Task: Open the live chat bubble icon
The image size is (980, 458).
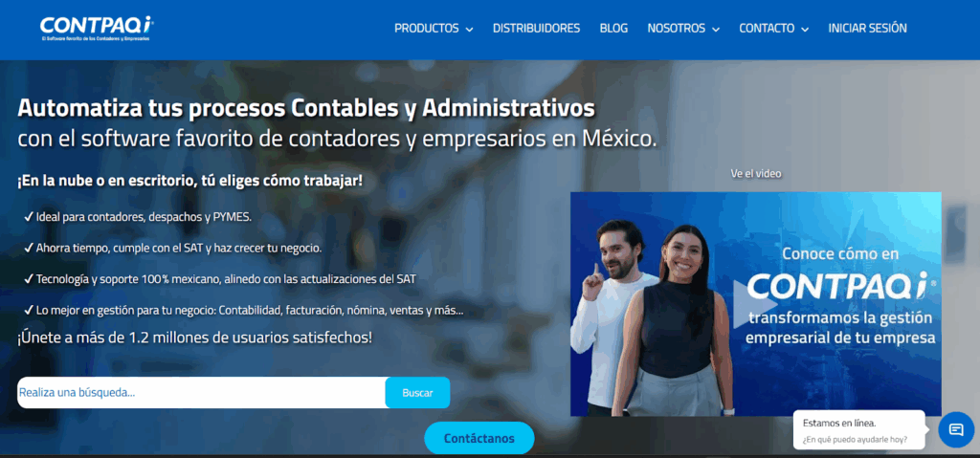Action: click(x=956, y=429)
